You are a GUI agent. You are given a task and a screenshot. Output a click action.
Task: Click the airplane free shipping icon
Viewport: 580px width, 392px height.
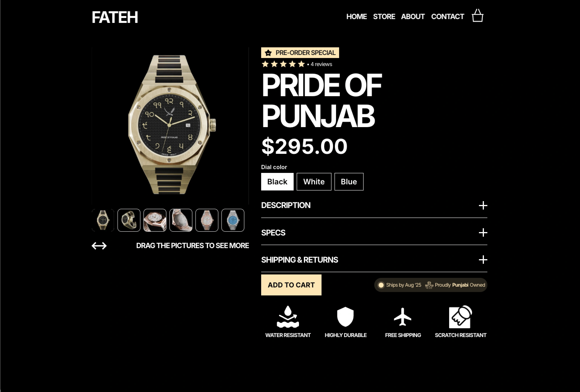click(403, 317)
